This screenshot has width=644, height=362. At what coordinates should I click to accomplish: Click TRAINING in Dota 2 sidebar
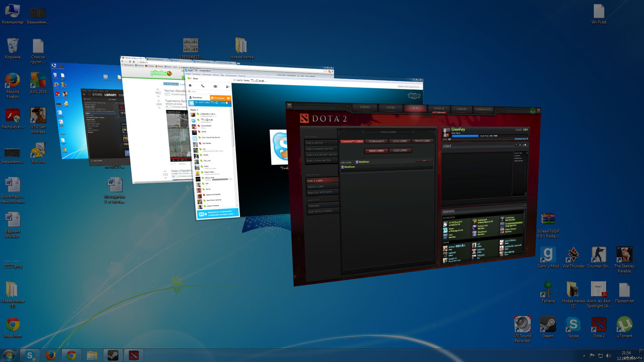click(x=323, y=206)
